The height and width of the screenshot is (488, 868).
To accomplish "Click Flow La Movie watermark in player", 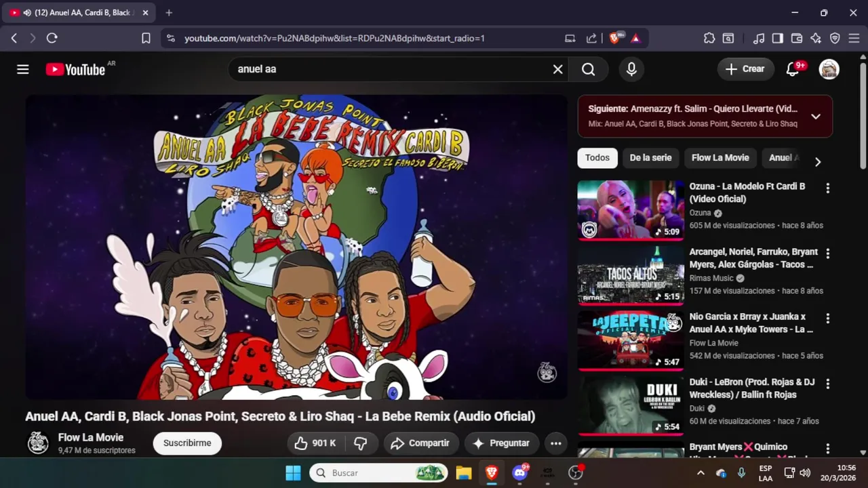I will click(547, 372).
